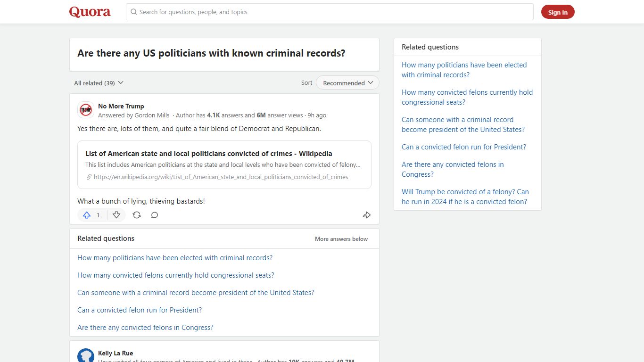
Task: Open Gordon Mills author profile
Action: point(152,115)
